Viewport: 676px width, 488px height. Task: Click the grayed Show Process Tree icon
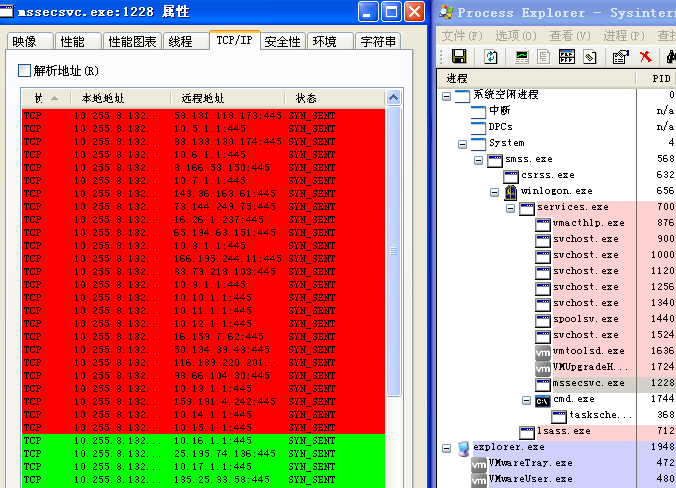tap(544, 56)
